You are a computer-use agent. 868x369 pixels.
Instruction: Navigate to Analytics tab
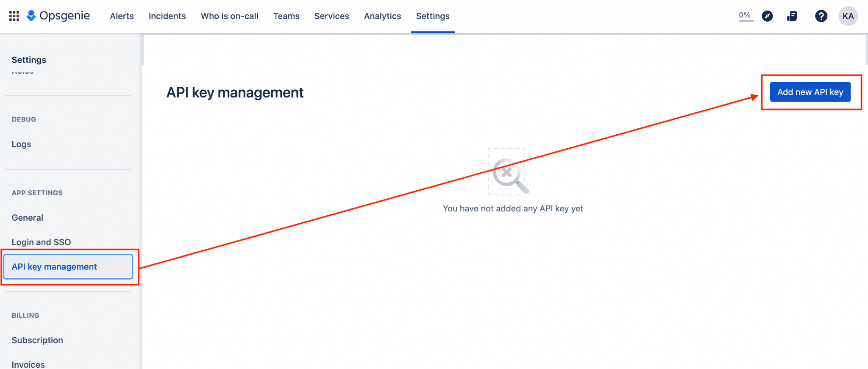[x=382, y=16]
